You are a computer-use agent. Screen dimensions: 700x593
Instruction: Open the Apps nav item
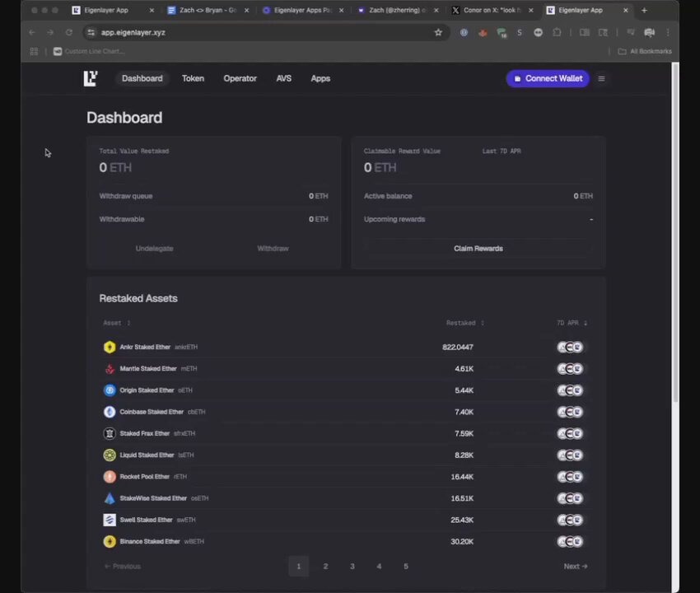(320, 78)
